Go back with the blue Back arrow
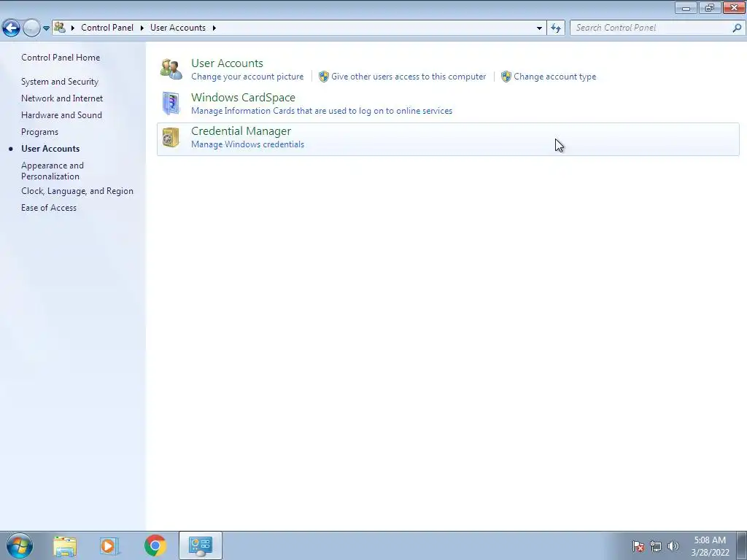Screen dimensions: 747x560 tap(12, 28)
